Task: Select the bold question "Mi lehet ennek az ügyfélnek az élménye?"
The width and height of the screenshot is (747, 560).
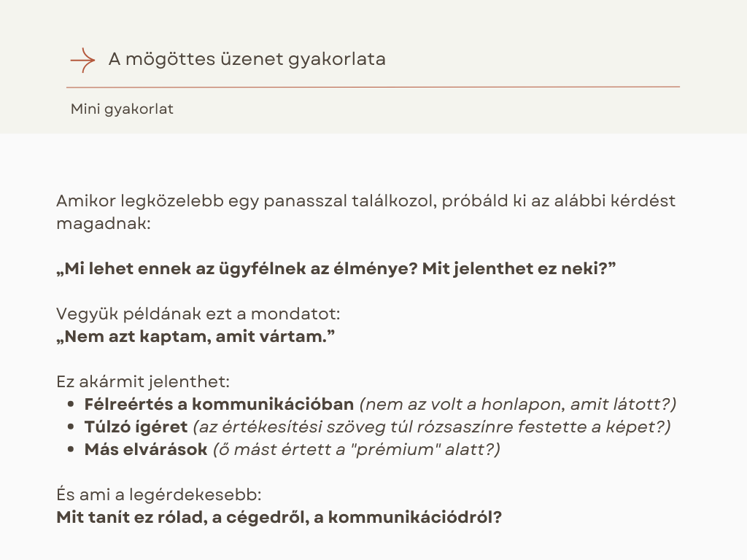Action: [336, 268]
